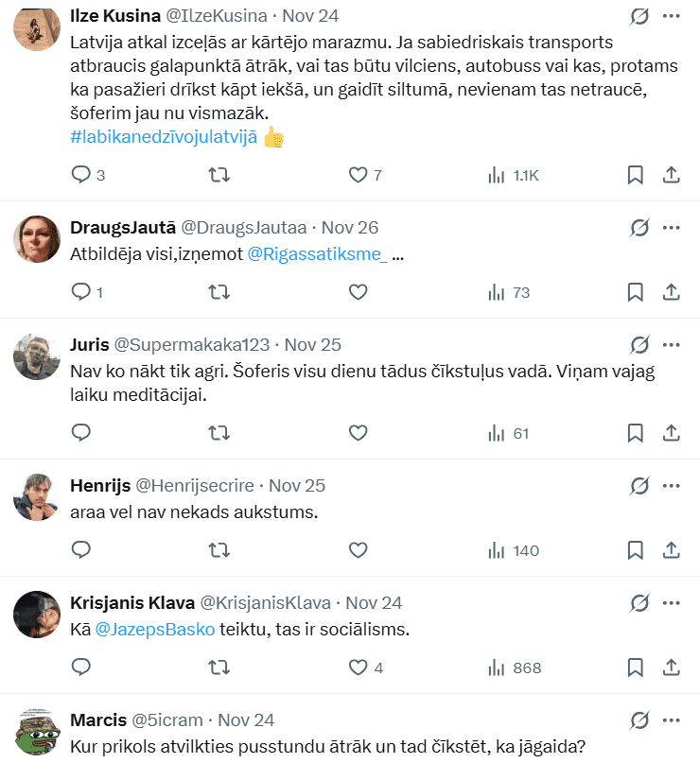Viewport: 700px width, 763px height.
Task: Like Ilze Kusina's tweet
Action: 358,175
